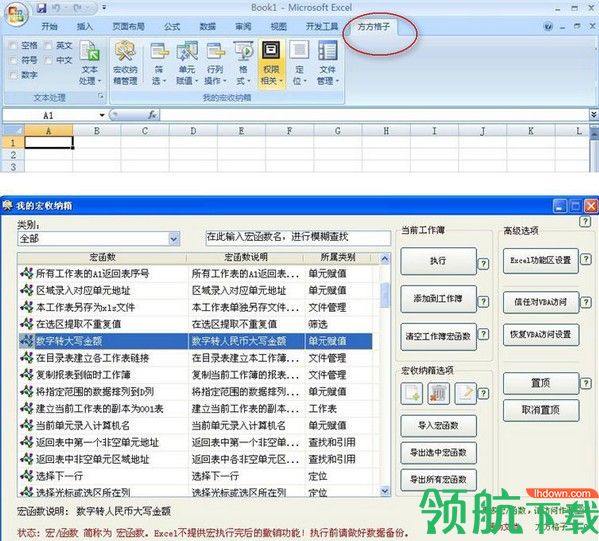Click the new macro icon in 宏收纳箱选项

tap(411, 393)
